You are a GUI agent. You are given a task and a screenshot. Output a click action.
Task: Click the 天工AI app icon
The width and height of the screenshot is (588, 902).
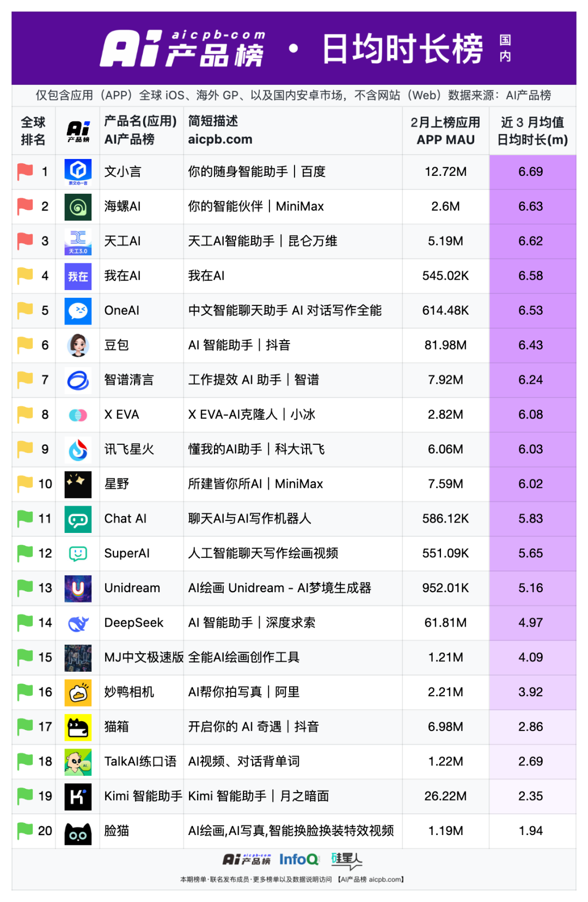pyautogui.click(x=78, y=242)
